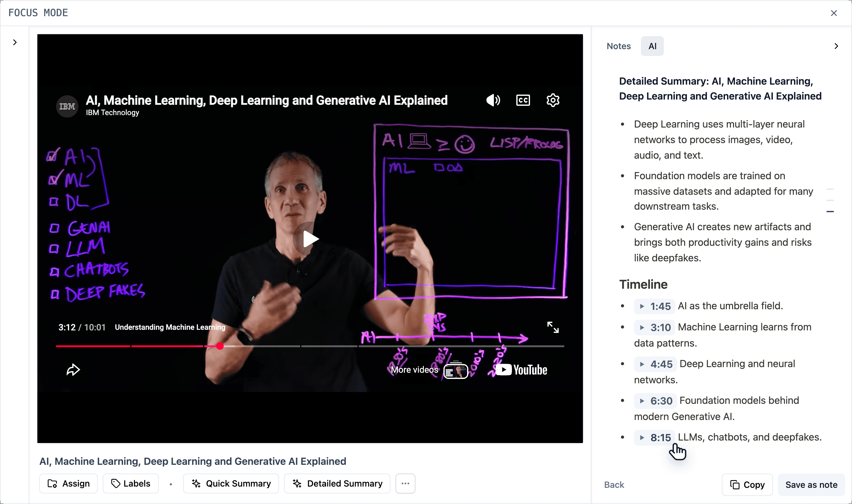Show More videos thumbnail
Screen dimensions: 852x504
456,371
